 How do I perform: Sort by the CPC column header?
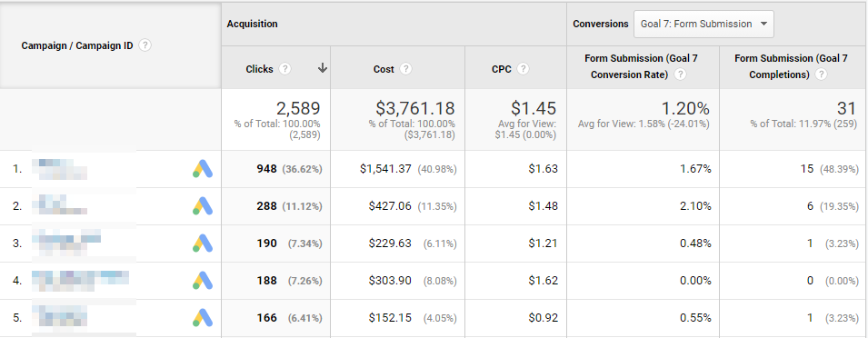(502, 69)
